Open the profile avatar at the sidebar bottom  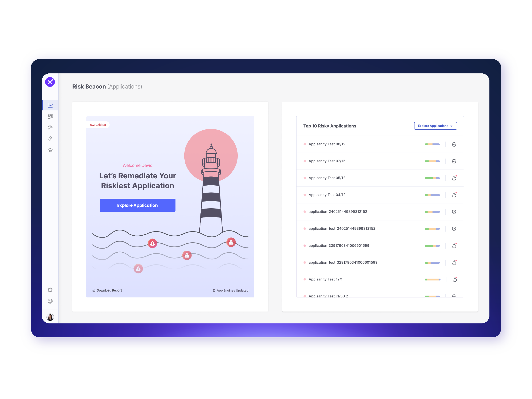tap(50, 317)
